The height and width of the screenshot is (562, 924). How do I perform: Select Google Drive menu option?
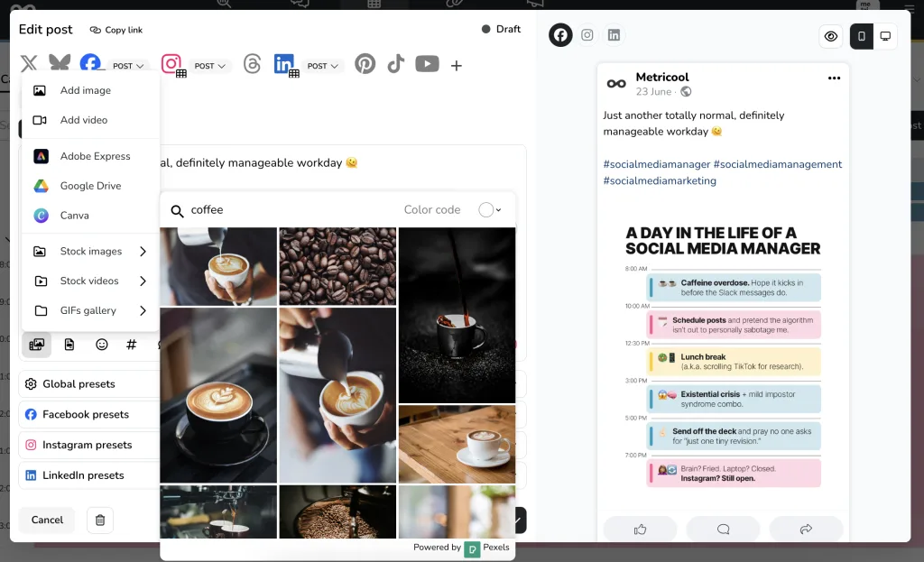click(90, 186)
